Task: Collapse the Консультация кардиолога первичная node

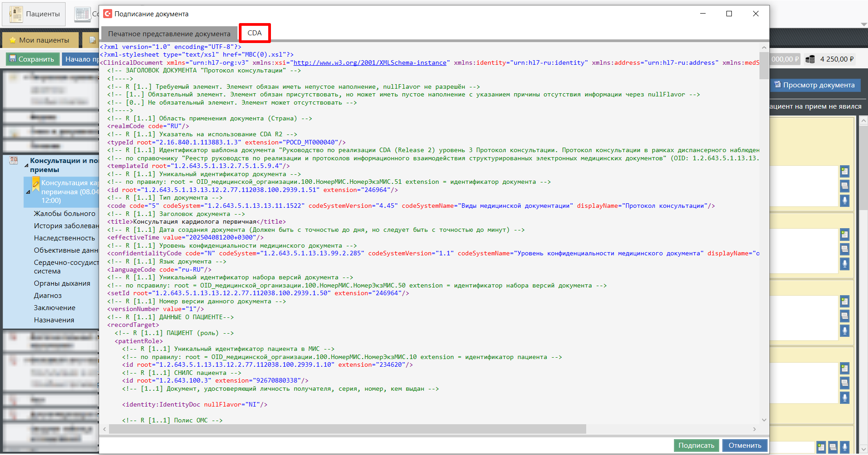Action: click(28, 192)
